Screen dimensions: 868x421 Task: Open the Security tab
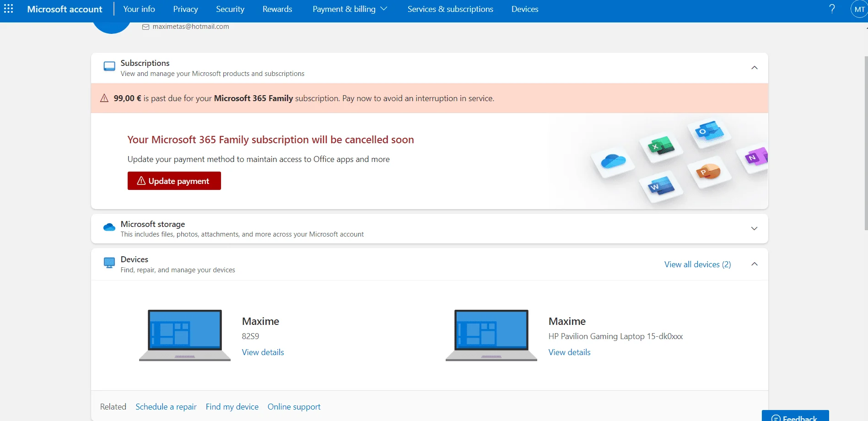coord(230,9)
